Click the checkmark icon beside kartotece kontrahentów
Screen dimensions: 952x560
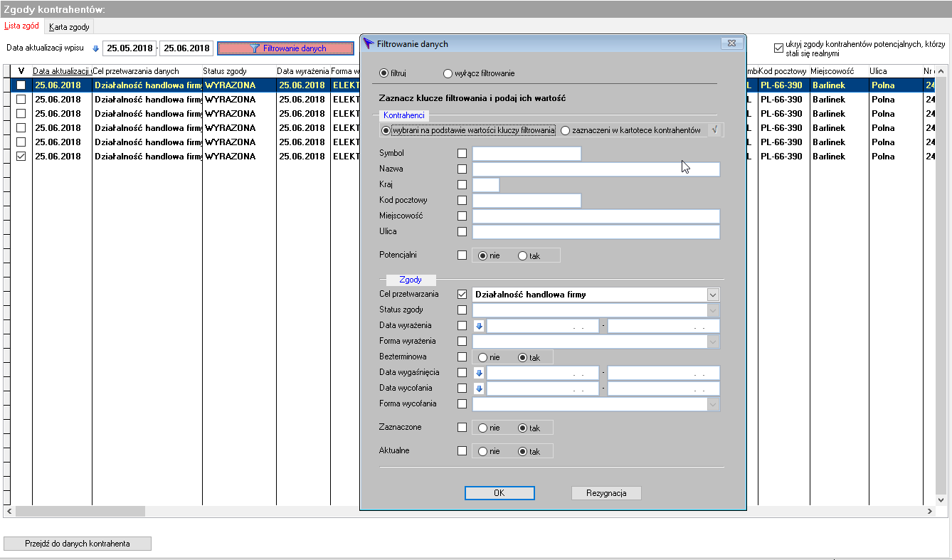pos(714,130)
